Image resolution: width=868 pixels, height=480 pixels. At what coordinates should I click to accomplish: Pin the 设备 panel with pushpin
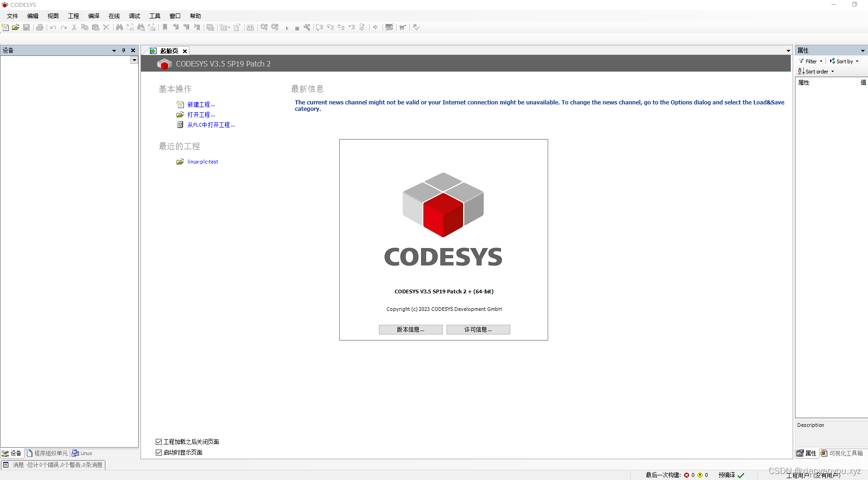pyautogui.click(x=123, y=50)
